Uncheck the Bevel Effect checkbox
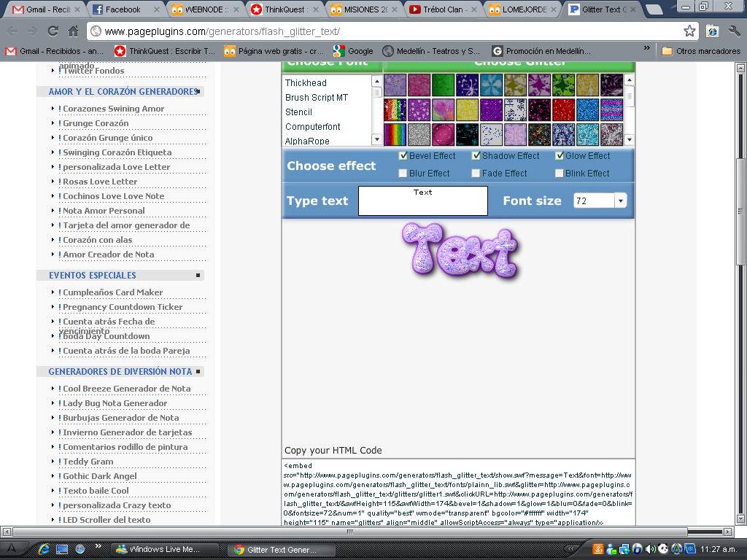This screenshot has width=747, height=560. coord(403,156)
